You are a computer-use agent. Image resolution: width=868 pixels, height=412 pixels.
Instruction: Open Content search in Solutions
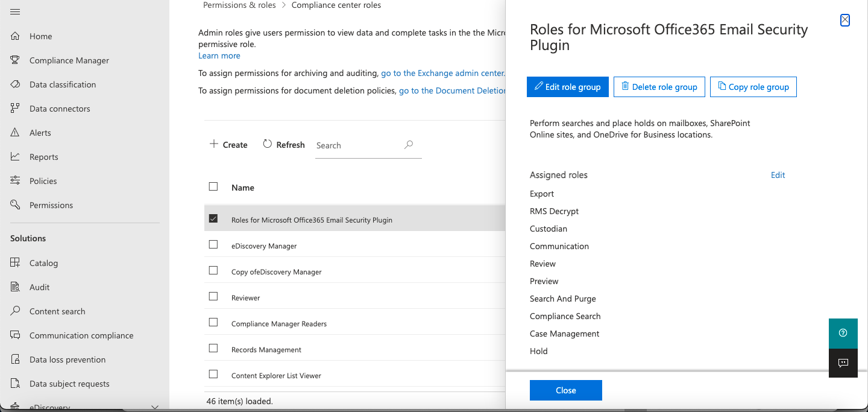57,311
